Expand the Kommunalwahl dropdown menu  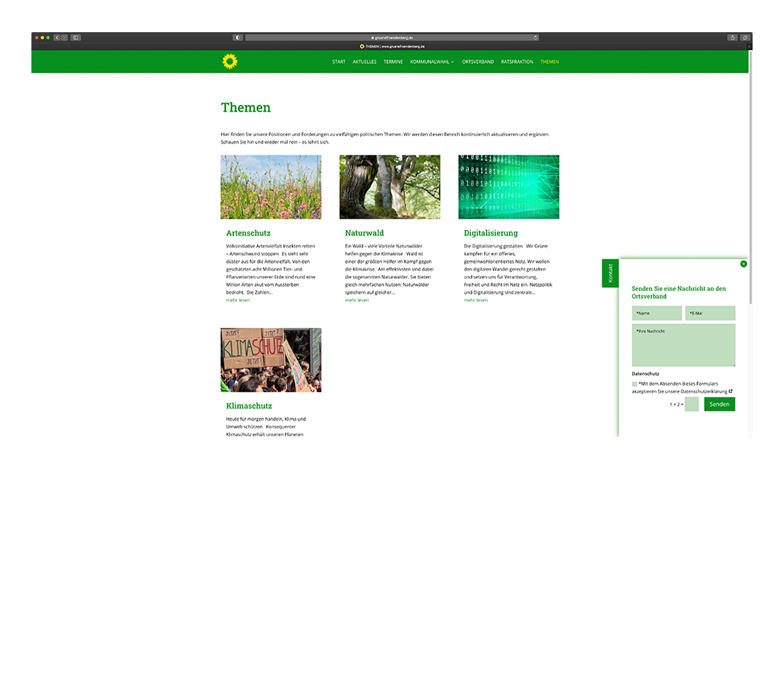tap(432, 62)
